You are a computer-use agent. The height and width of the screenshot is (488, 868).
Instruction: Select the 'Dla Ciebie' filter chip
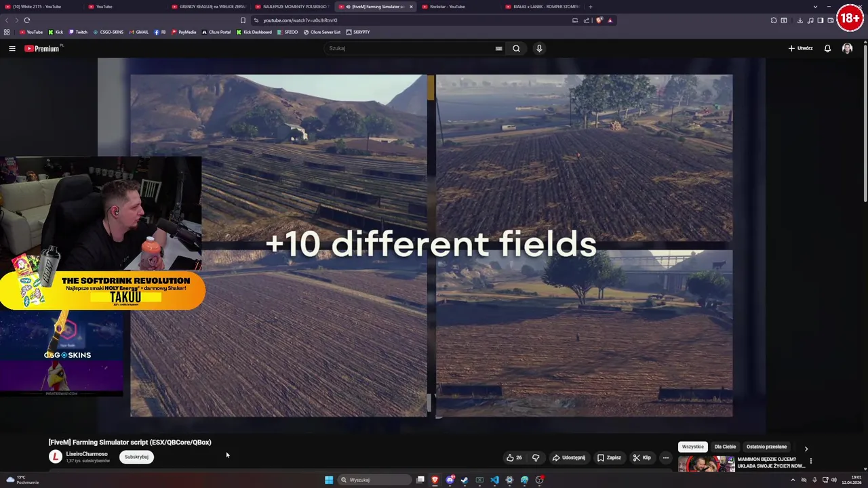(725, 447)
